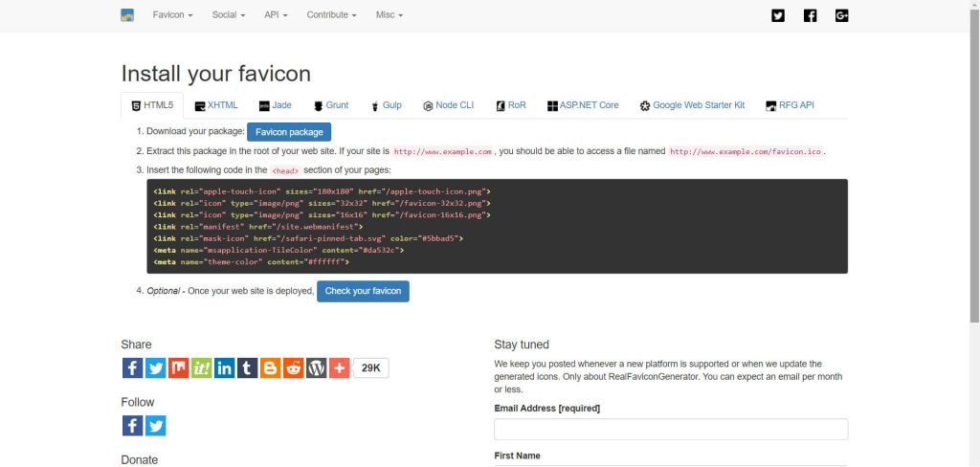Expand the Social dropdown menu
The height and width of the screenshot is (467, 980).
(229, 15)
